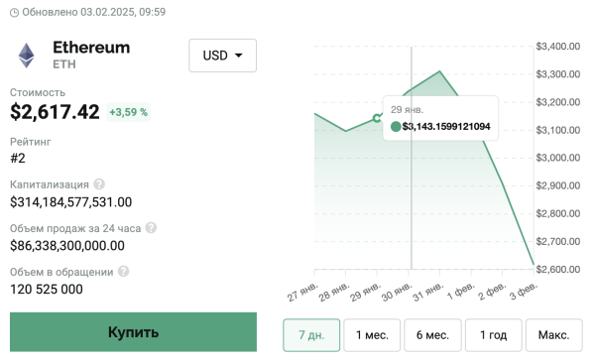The image size is (595, 364).
Task: Click the 31 янв. x-axis label
Action: 428,293
